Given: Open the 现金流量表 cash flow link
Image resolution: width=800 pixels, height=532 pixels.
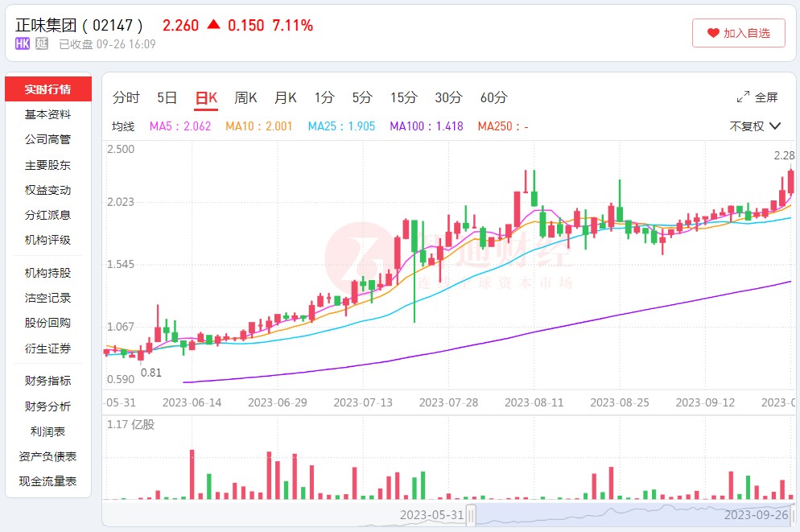Looking at the screenshot, I should [47, 481].
